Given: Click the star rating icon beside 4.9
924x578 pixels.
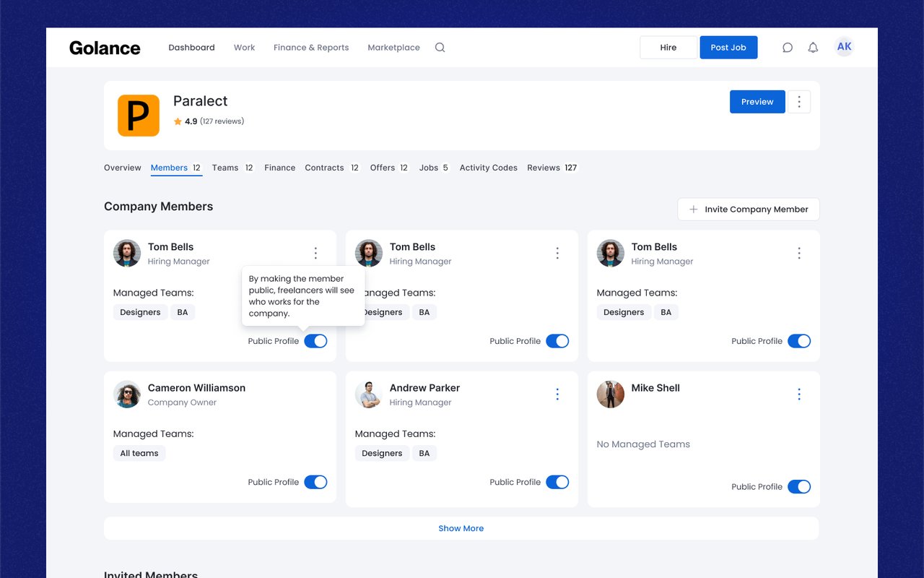Looking at the screenshot, I should 178,121.
